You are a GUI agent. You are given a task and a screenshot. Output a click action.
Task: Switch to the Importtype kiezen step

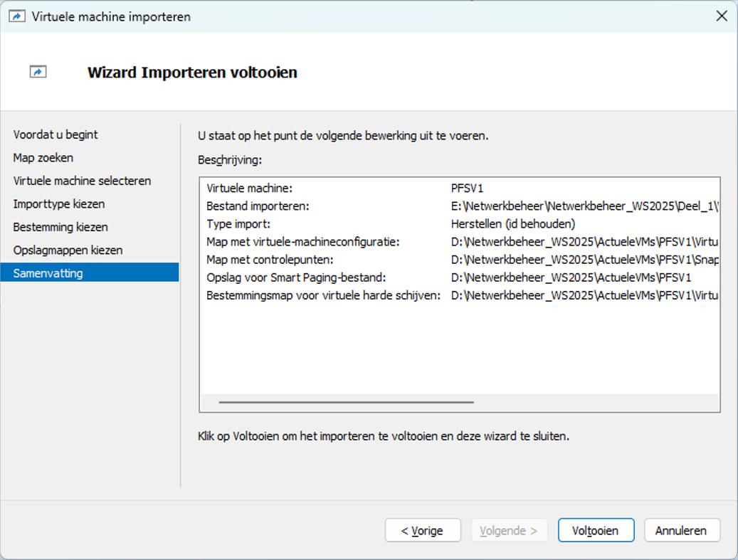point(59,204)
